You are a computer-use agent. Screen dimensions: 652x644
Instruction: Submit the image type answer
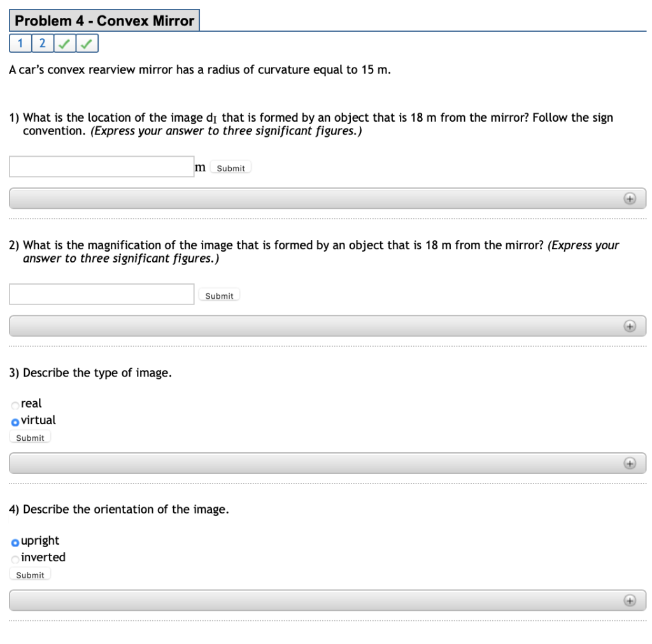[30, 437]
